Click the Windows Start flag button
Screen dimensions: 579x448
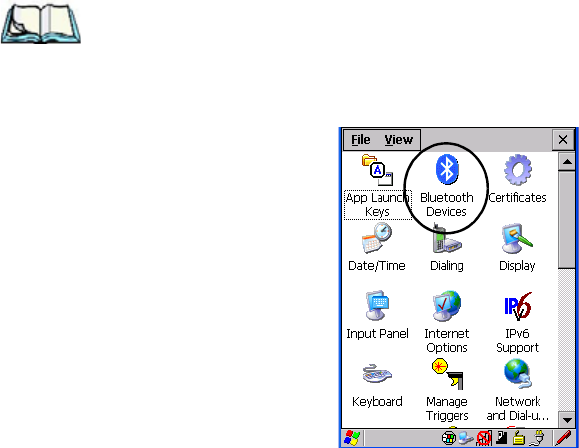pos(352,438)
